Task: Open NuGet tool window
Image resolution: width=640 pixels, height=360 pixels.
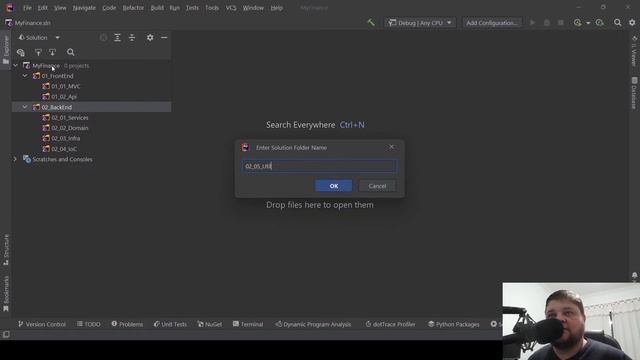Action: tap(210, 324)
